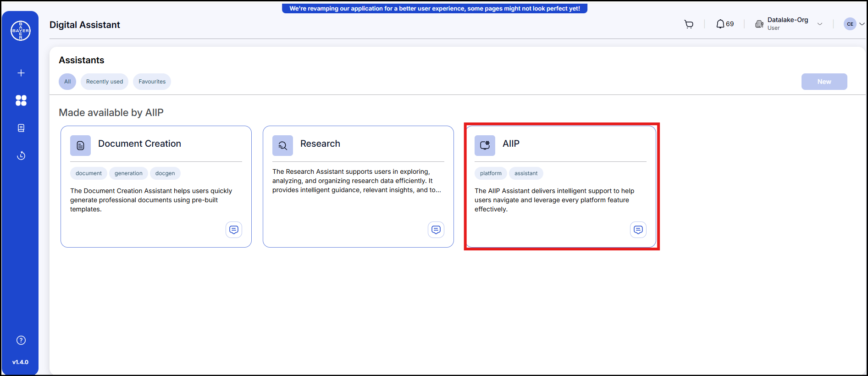
Task: Open the Research assistant title
Action: (x=320, y=144)
